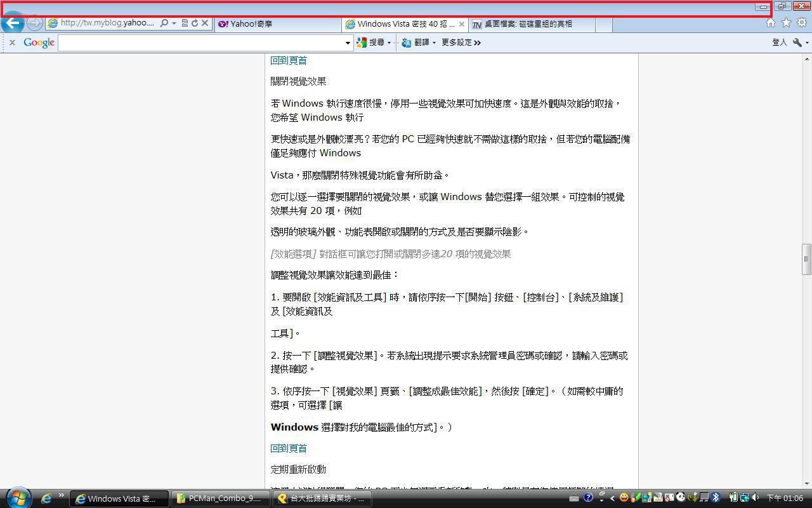Screen dimensions: 812x508
Task: Open Favorites star panel
Action: point(786,23)
